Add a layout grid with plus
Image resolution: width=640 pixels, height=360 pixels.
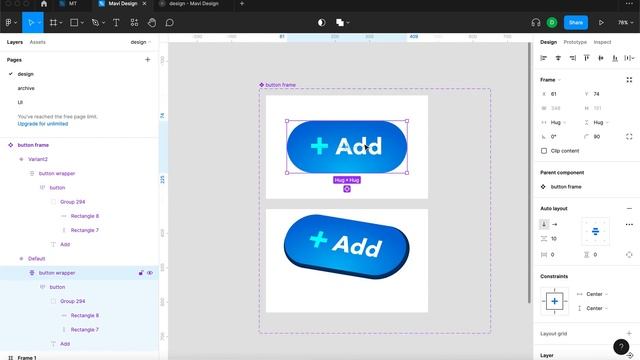pyautogui.click(x=629, y=333)
